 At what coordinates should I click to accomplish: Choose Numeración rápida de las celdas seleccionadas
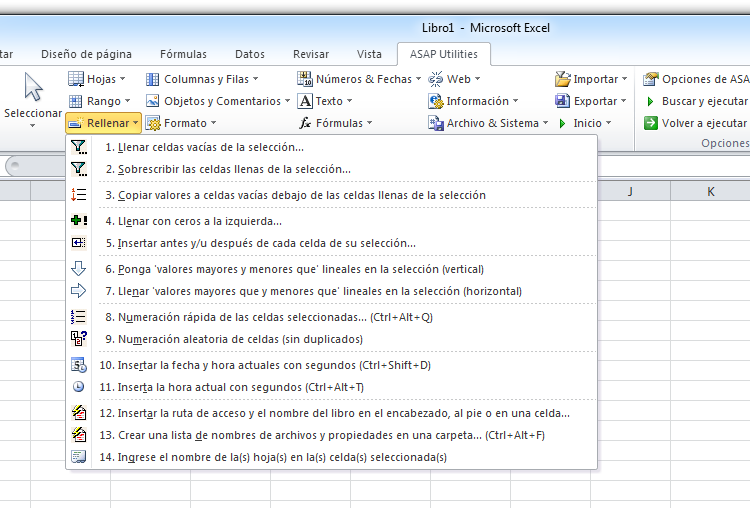(x=331, y=317)
